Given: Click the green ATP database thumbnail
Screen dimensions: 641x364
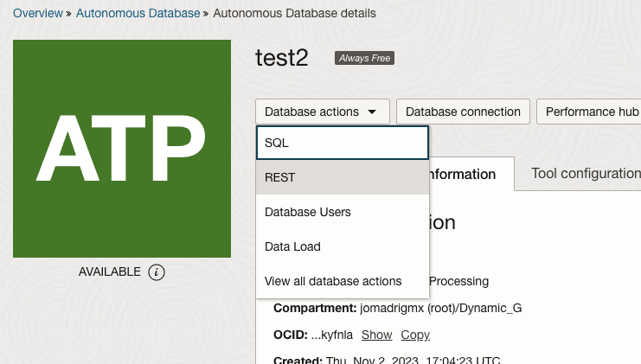Looking at the screenshot, I should (x=122, y=149).
